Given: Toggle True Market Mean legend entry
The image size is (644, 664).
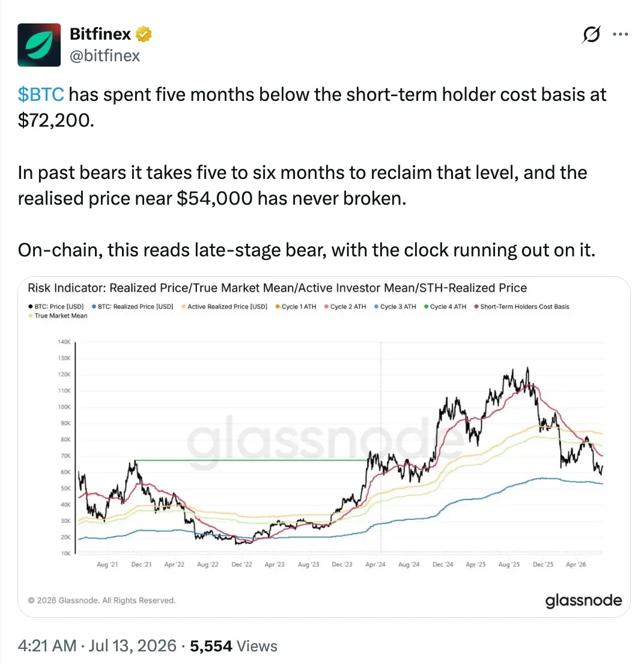Looking at the screenshot, I should click(x=58, y=316).
